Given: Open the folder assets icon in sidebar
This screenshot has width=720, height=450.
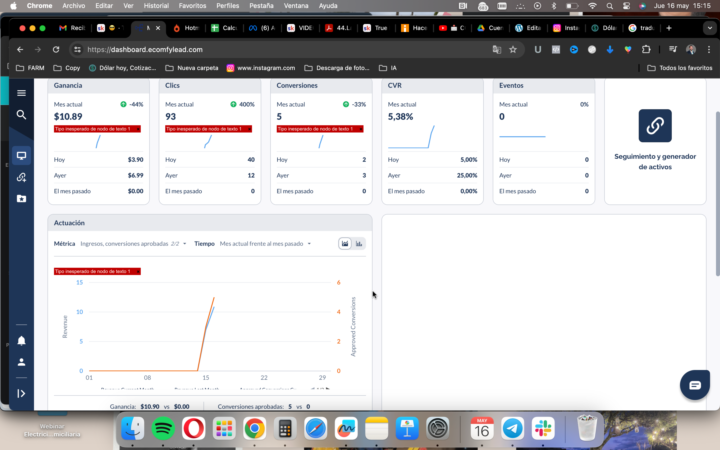Looking at the screenshot, I should (21, 199).
